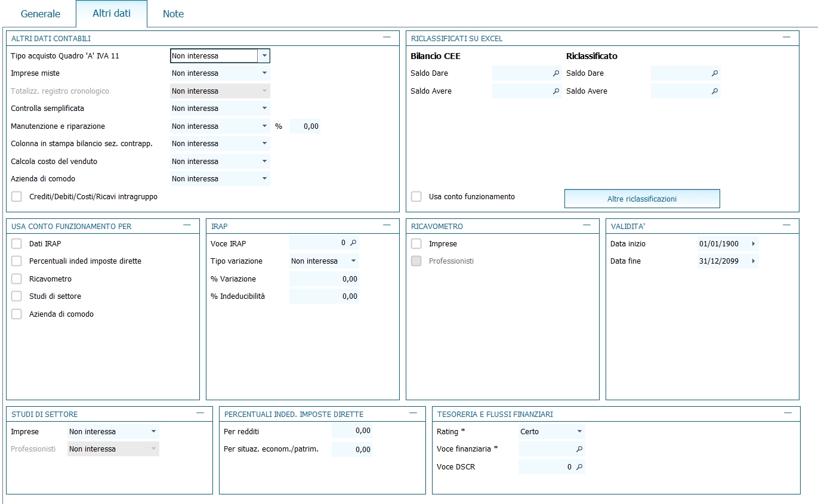Open lookup for Riclassificato Saldo Avere
Viewport: 818px width, 504px height.
pyautogui.click(x=715, y=91)
